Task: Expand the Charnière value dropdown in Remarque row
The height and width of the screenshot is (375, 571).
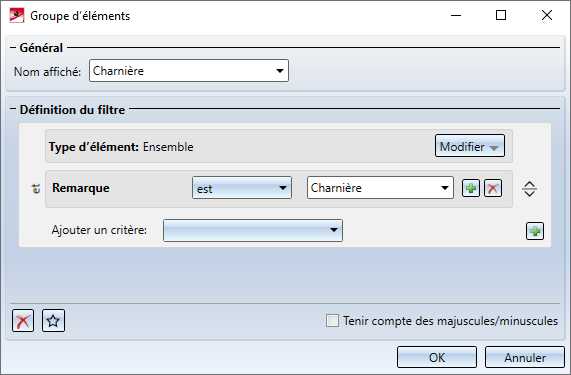Action: tap(444, 188)
